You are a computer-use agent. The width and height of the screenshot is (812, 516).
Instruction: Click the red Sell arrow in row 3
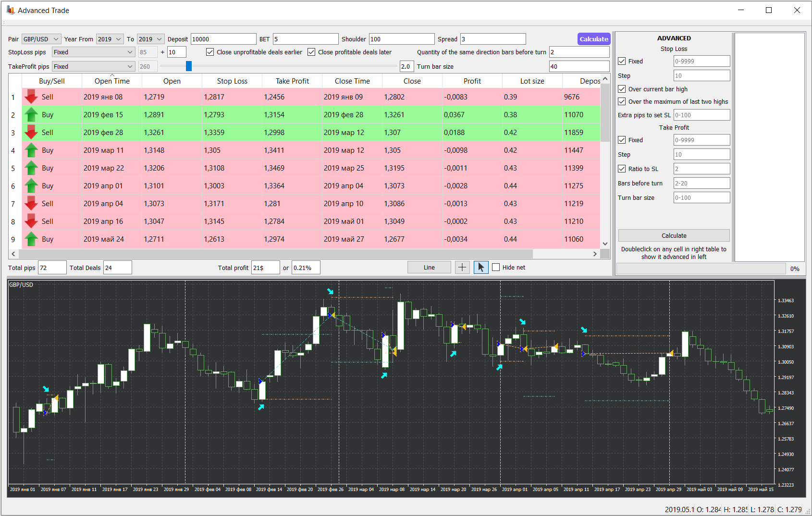(x=31, y=132)
